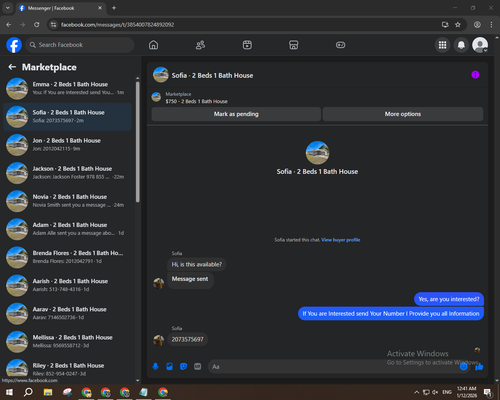Click Mark as pending button

[x=236, y=114]
